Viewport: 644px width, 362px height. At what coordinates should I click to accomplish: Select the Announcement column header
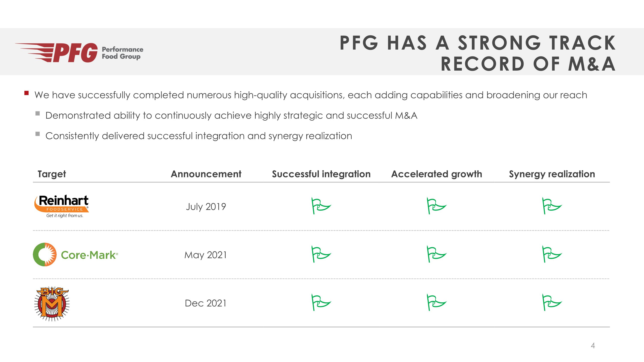point(206,174)
